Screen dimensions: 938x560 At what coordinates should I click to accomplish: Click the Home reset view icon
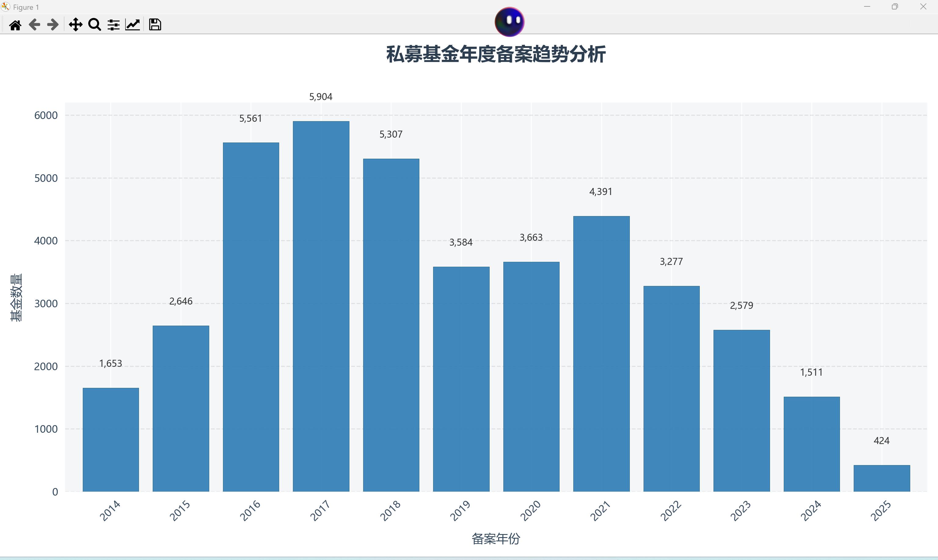click(15, 25)
